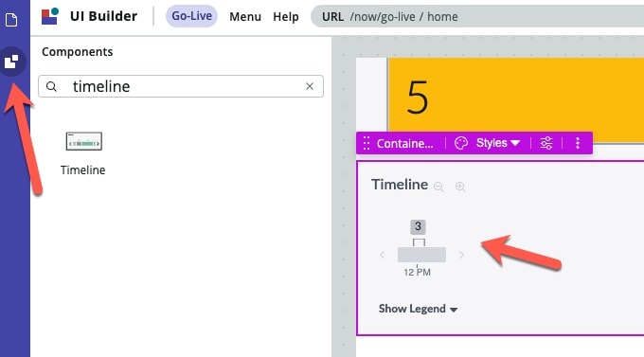Clear the timeline search text

point(310,86)
